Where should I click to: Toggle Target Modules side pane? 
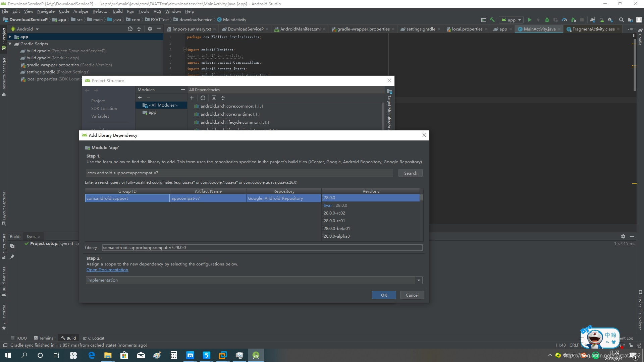(389, 110)
